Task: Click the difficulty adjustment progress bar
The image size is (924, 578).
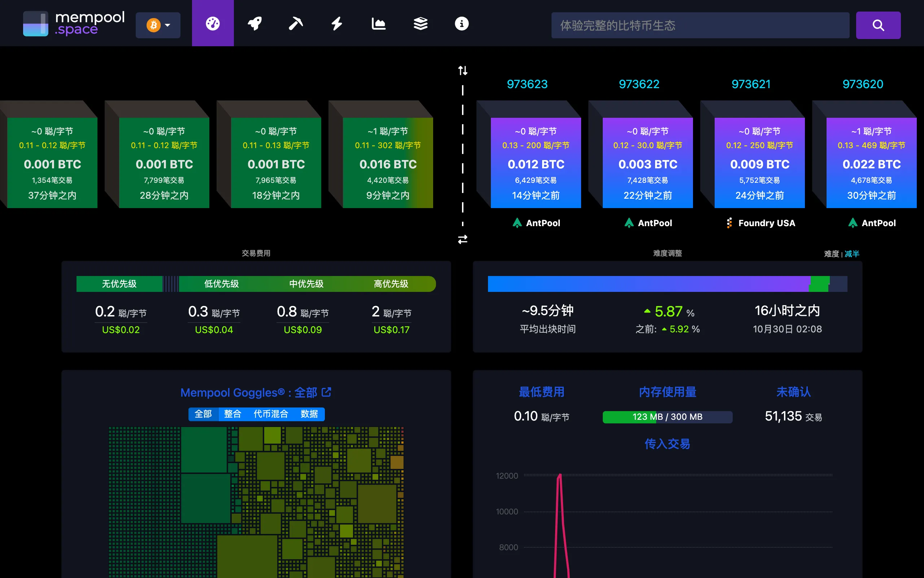Action: pyautogui.click(x=667, y=284)
